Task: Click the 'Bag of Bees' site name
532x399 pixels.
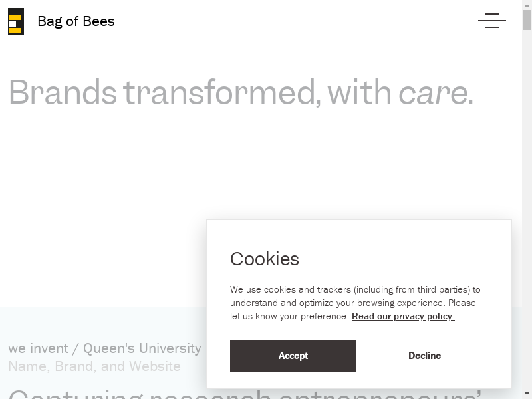Action: click(76, 21)
